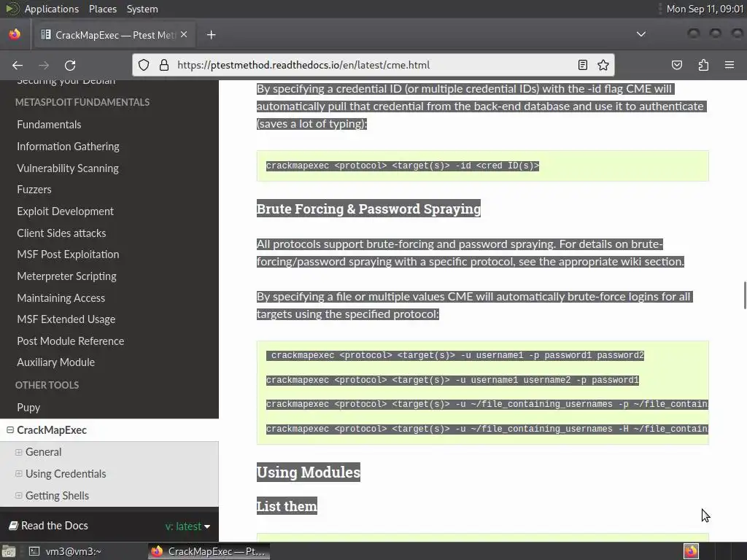
Task: Open the v: latest version dropdown
Action: (x=187, y=526)
